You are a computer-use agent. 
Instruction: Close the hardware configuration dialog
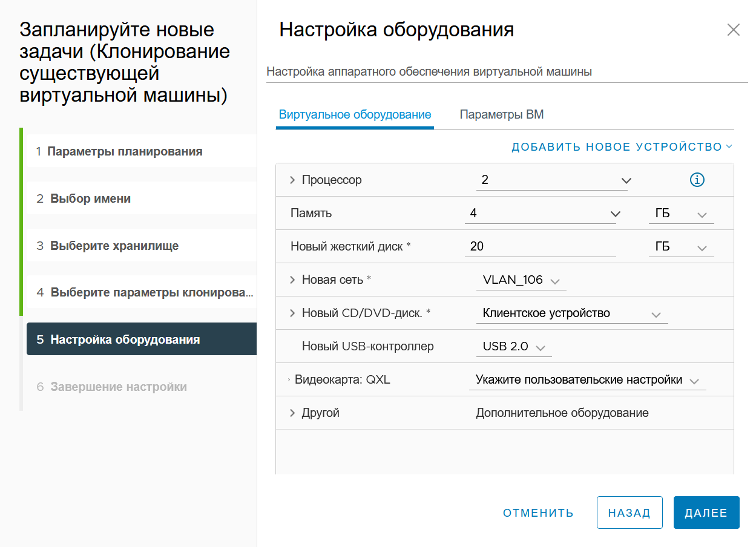point(733,30)
